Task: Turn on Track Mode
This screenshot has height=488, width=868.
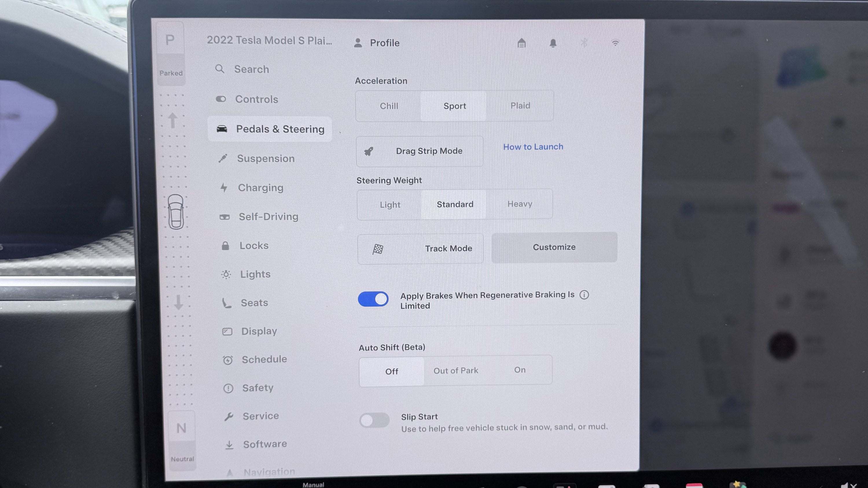Action: [420, 249]
